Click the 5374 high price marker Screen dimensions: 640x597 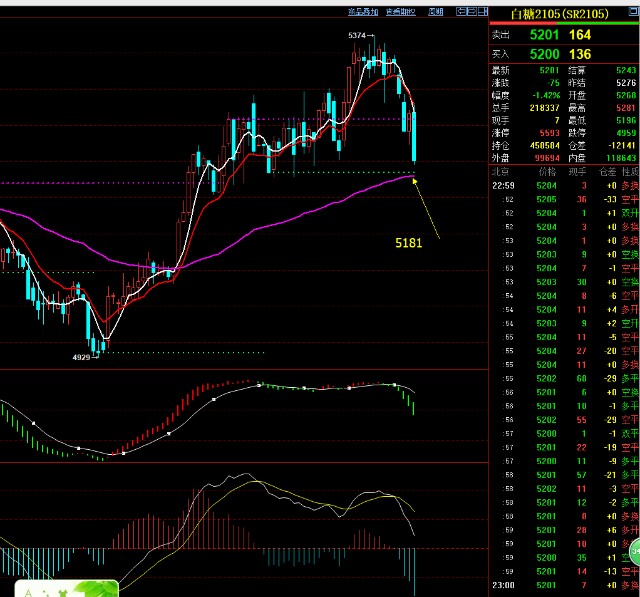pyautogui.click(x=360, y=36)
